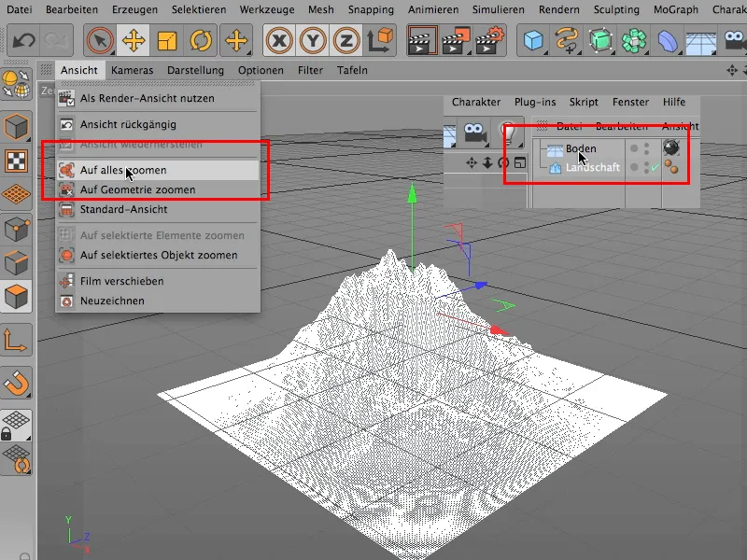Image resolution: width=747 pixels, height=560 pixels.
Task: Open render settings clapperboard with gear
Action: pos(489,40)
